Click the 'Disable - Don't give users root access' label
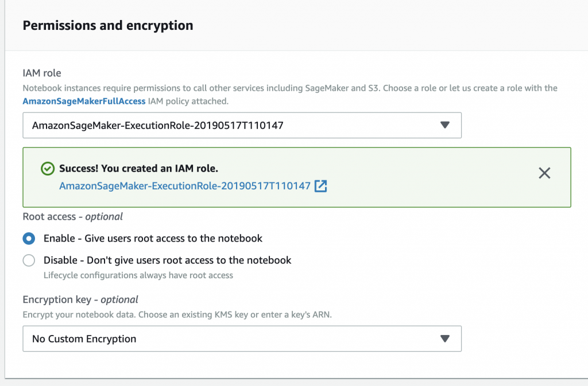 click(x=167, y=260)
